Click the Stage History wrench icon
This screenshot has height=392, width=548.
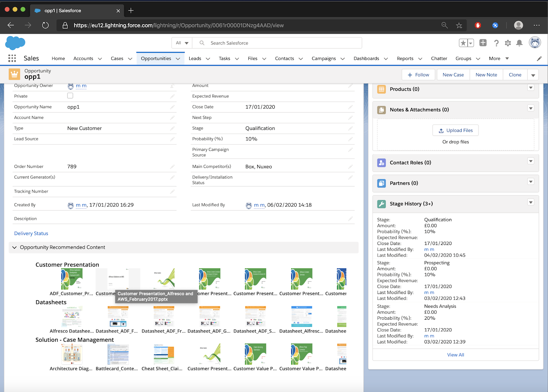tap(381, 204)
